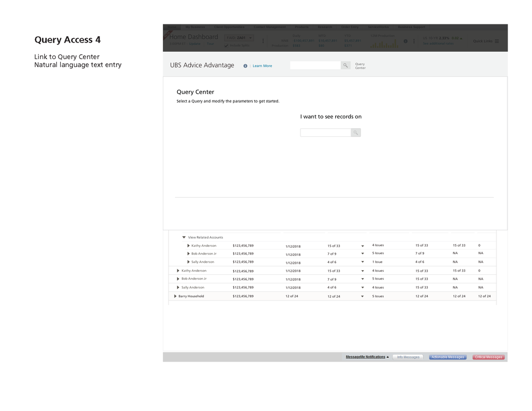Click the Critical Messages button
532x411 pixels.
[x=488, y=357]
